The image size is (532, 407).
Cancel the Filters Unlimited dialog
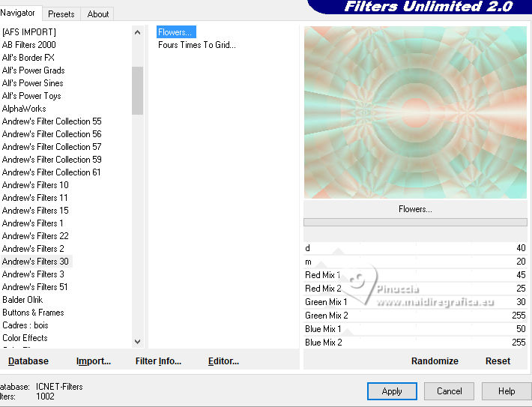tap(450, 391)
